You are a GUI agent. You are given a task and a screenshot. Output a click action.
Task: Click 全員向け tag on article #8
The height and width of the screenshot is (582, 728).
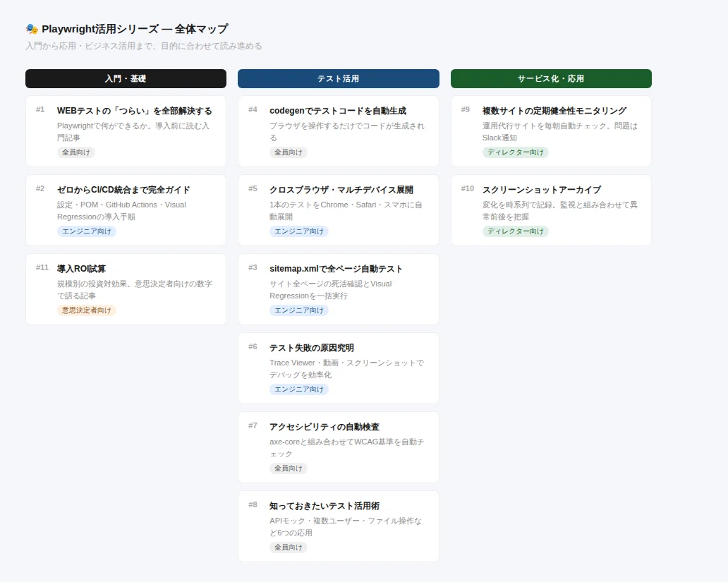coord(289,547)
